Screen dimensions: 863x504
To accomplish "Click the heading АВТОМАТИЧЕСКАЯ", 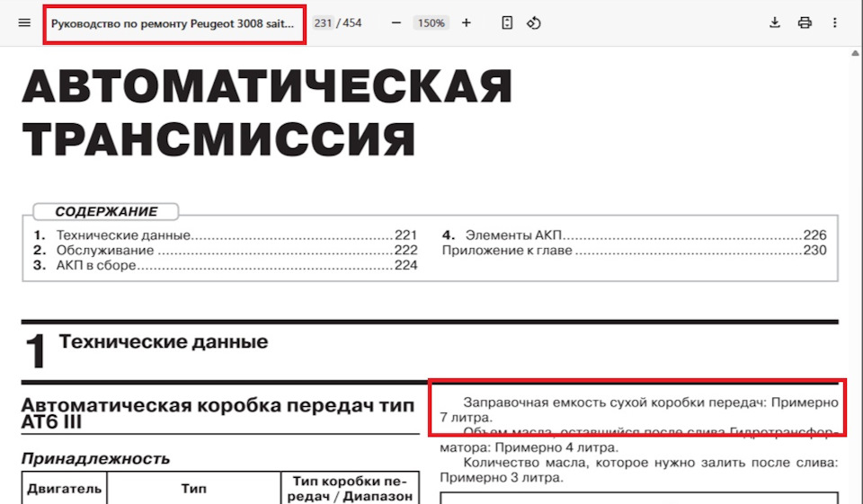I will click(267, 86).
